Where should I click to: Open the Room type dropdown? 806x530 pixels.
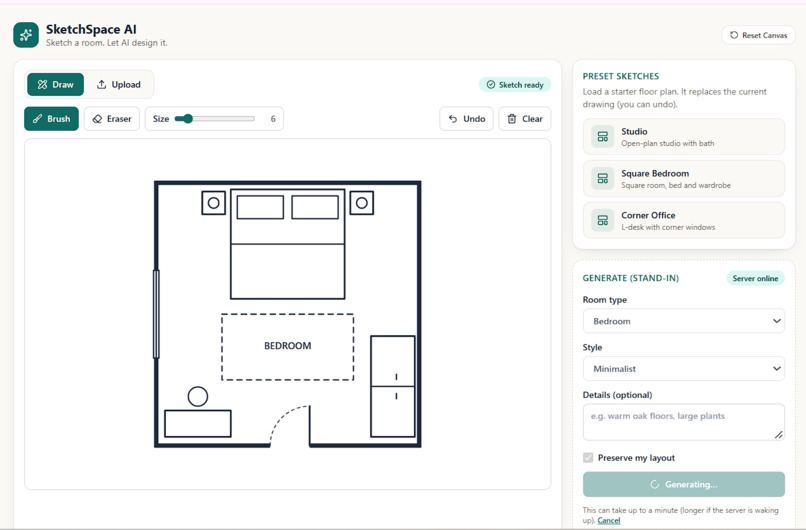(684, 321)
